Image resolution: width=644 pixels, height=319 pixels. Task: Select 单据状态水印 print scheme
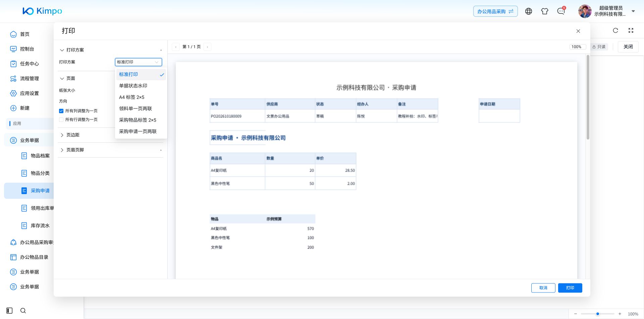point(141,86)
